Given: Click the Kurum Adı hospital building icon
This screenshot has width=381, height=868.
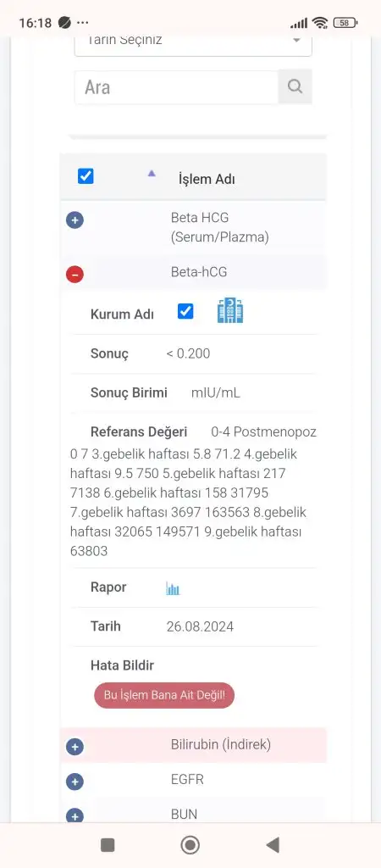Looking at the screenshot, I should tap(230, 310).
